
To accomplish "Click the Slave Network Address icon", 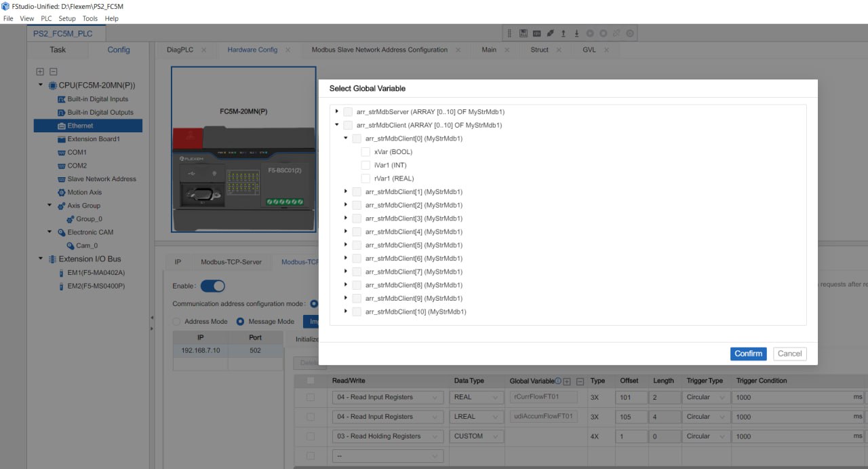I will tap(61, 179).
